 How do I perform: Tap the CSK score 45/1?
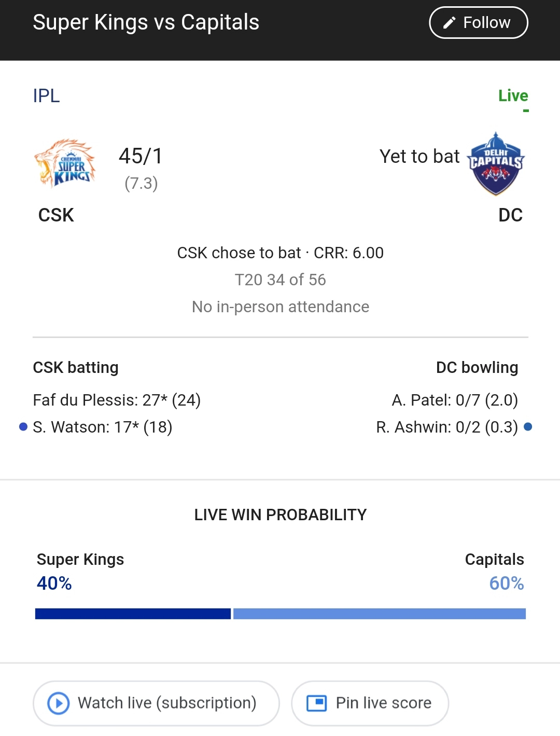pyautogui.click(x=141, y=156)
